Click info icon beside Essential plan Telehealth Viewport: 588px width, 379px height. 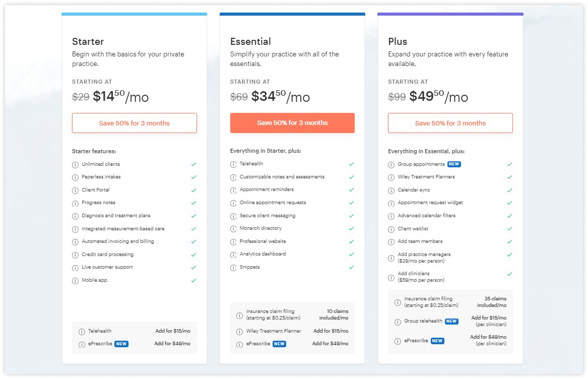click(233, 165)
